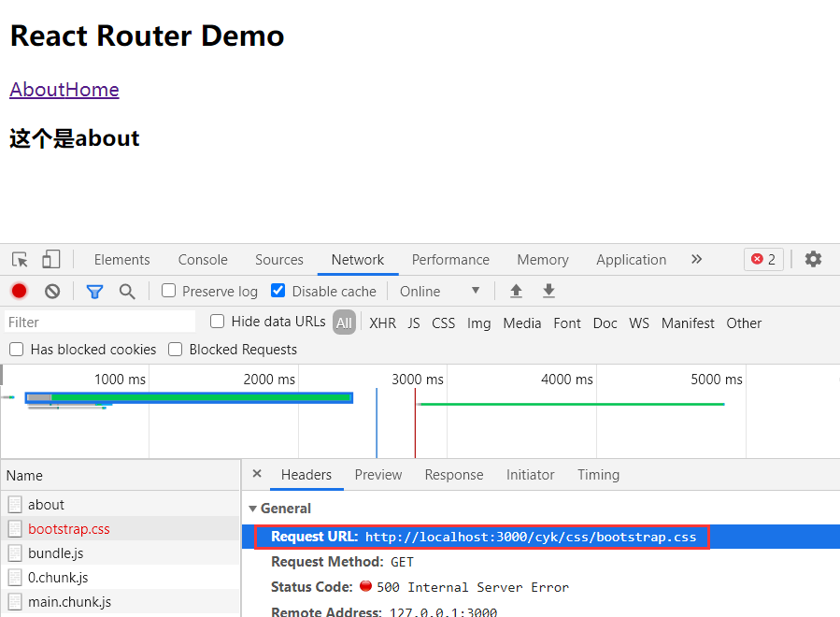Open the Initiator details tab

point(531,475)
